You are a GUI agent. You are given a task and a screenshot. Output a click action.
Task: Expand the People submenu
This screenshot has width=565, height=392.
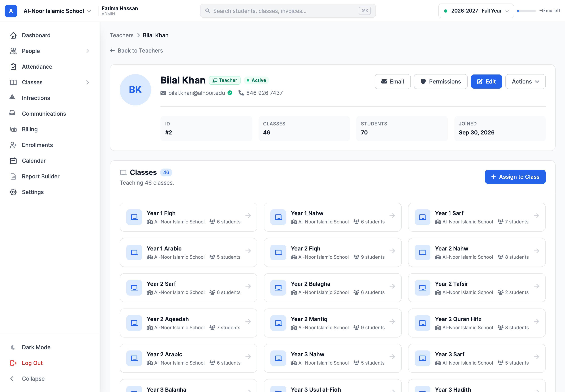coord(87,51)
